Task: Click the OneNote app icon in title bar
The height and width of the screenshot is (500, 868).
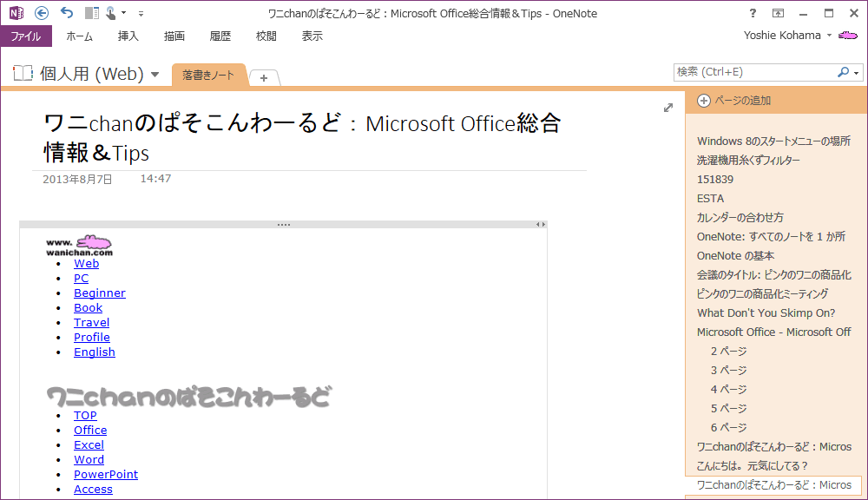Action: (x=16, y=13)
